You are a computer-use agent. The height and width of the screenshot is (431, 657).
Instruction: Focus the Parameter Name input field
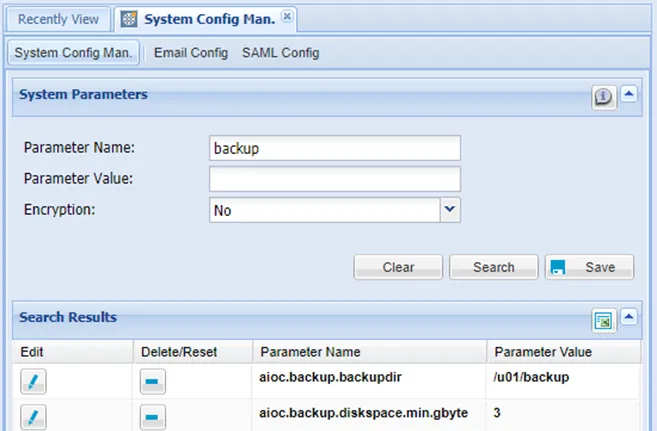335,148
